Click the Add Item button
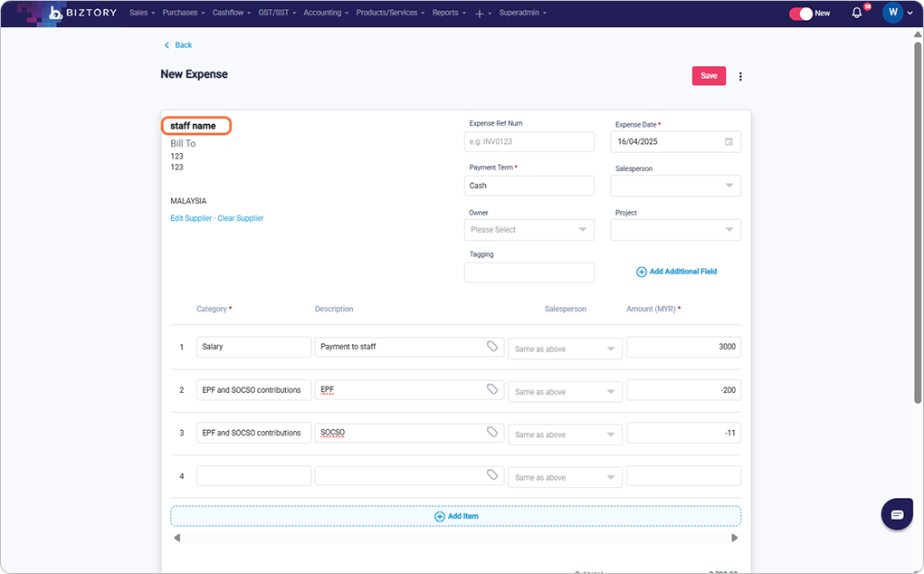 coord(455,516)
